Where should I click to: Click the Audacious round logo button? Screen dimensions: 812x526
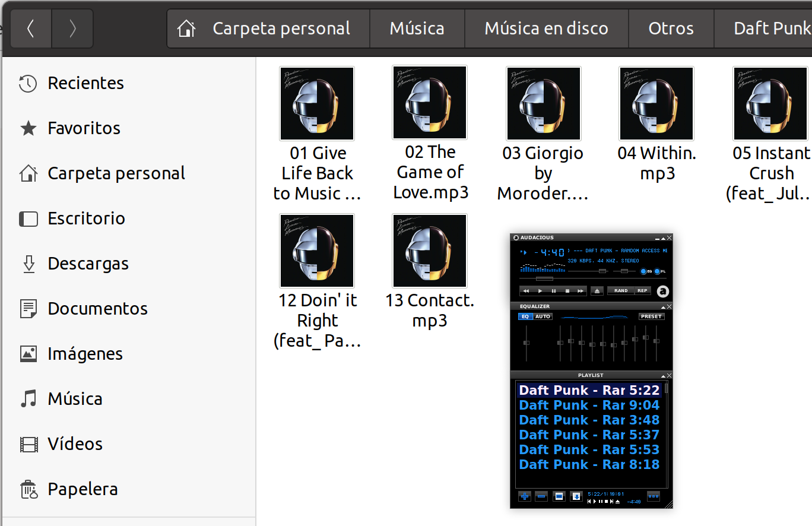[663, 291]
